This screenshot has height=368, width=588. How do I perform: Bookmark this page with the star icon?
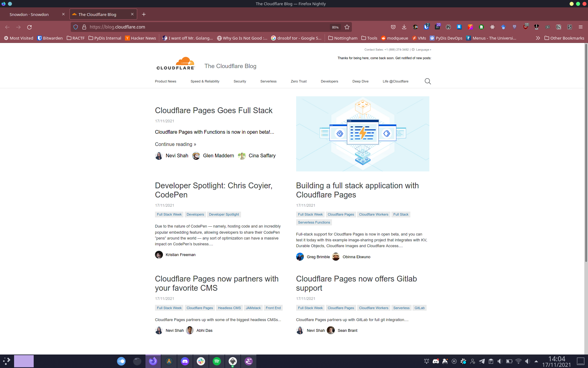(347, 27)
